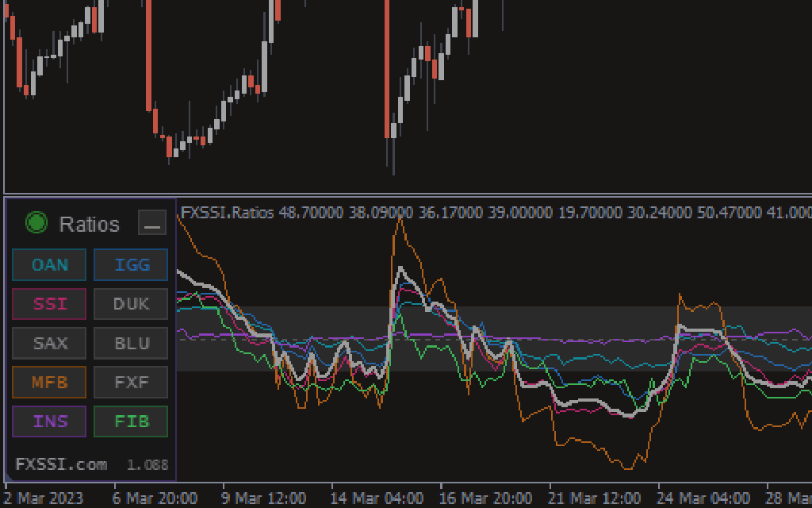This screenshot has height=508, width=812.
Task: Open the FXSSI.com link
Action: point(61,464)
